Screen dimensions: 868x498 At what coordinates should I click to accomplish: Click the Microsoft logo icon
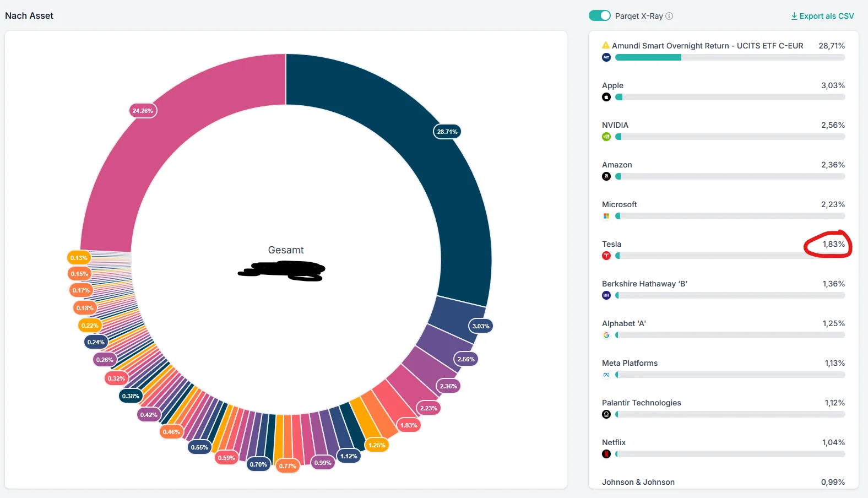pyautogui.click(x=606, y=216)
